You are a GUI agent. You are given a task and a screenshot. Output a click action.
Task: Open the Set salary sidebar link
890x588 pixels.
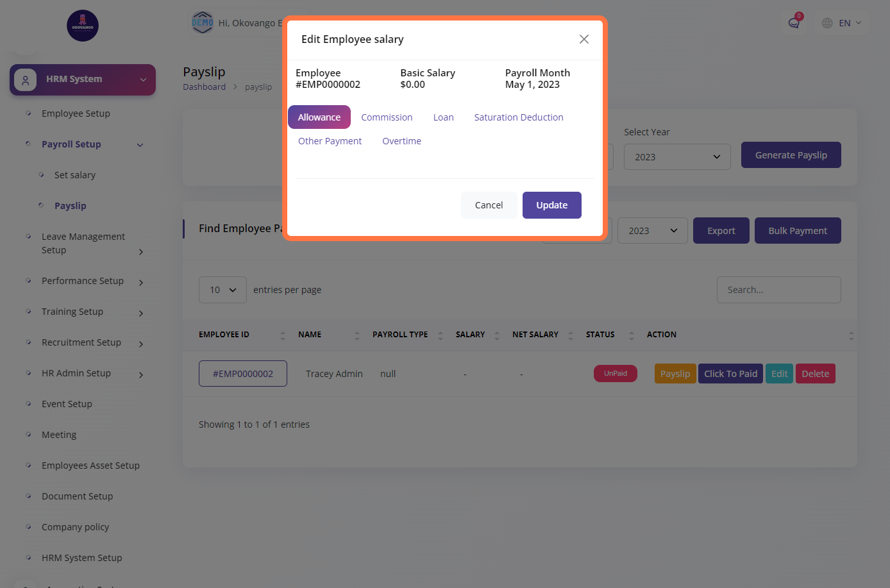(x=75, y=175)
